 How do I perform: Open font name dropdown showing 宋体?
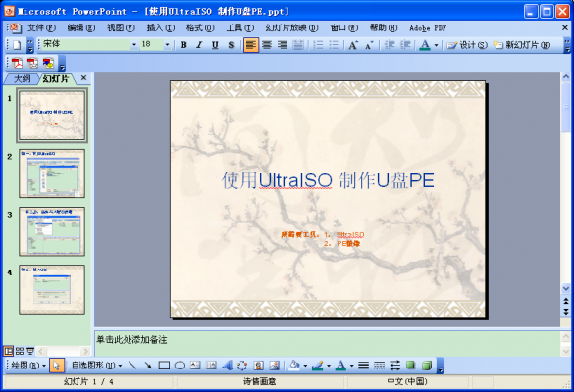tap(134, 45)
